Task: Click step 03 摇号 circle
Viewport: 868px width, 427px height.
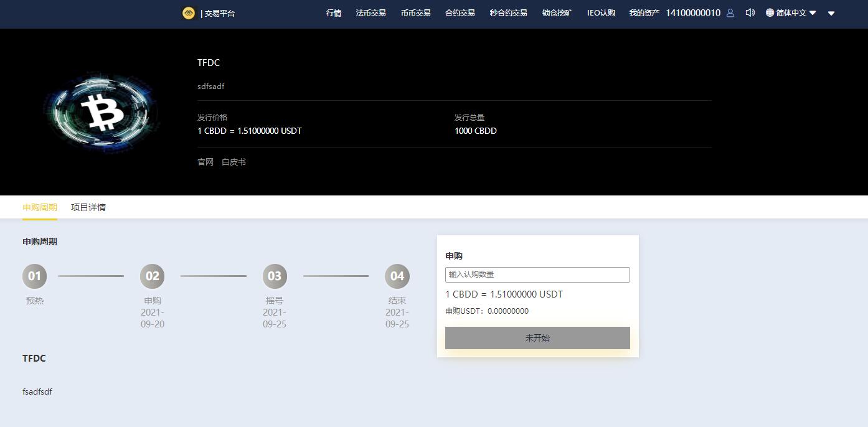Action: (275, 276)
